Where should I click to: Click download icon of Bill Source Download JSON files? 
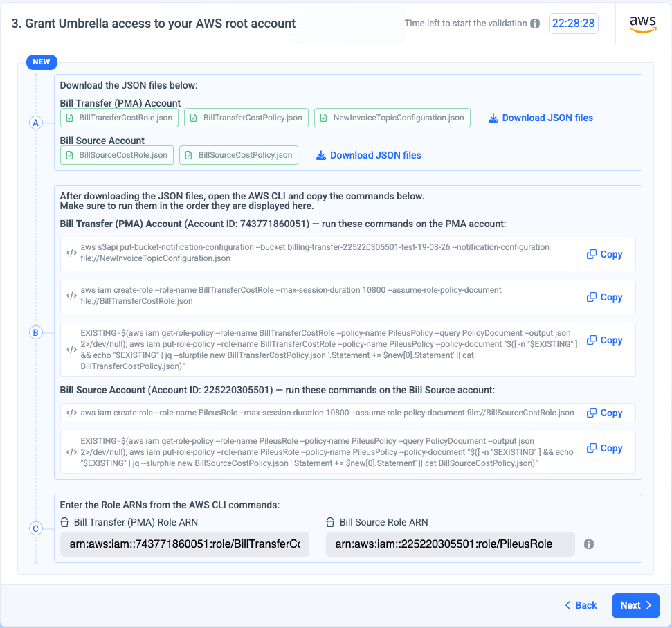click(x=321, y=155)
